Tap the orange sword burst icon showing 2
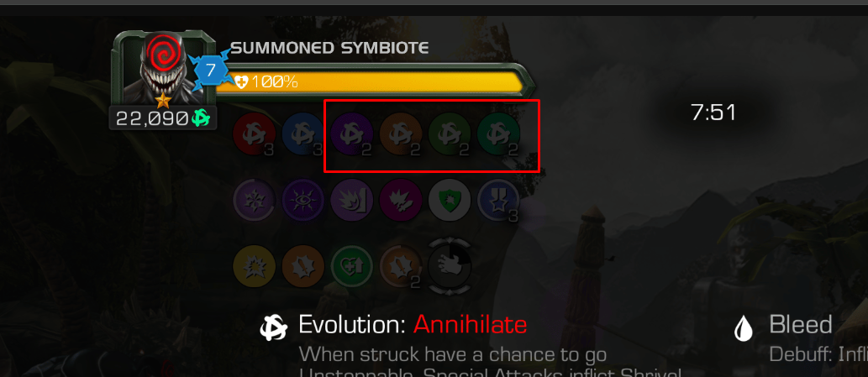Screen dimensions: 868x377 coord(400,266)
